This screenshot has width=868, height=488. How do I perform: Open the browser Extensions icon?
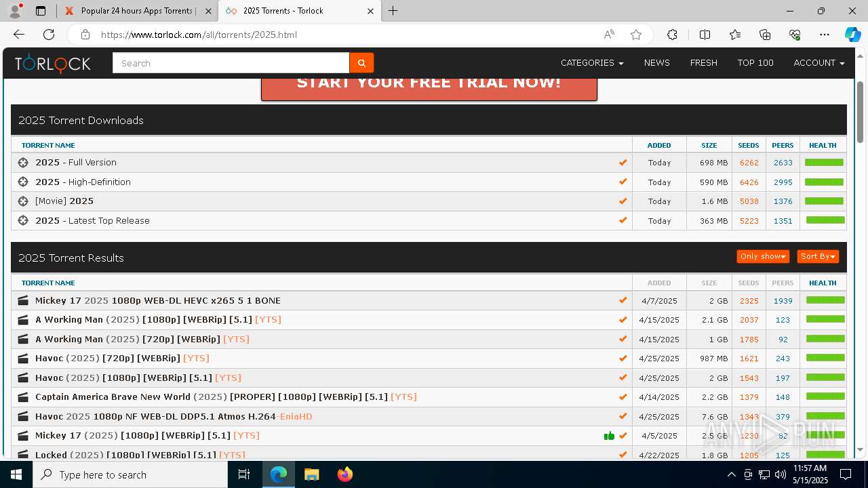672,35
